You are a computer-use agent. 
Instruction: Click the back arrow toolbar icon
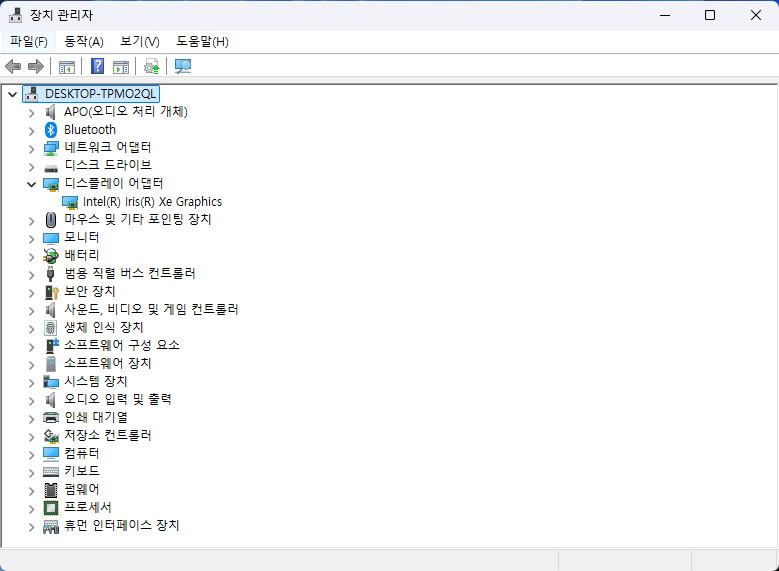click(x=13, y=66)
